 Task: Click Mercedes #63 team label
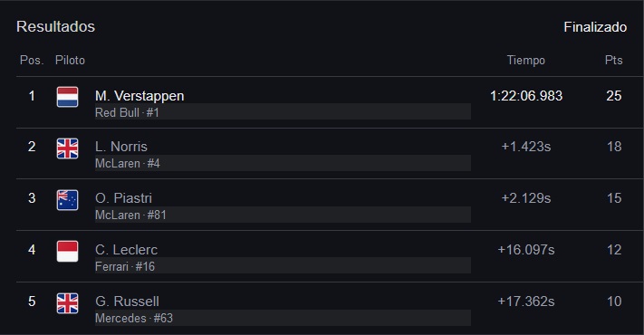[x=134, y=318]
